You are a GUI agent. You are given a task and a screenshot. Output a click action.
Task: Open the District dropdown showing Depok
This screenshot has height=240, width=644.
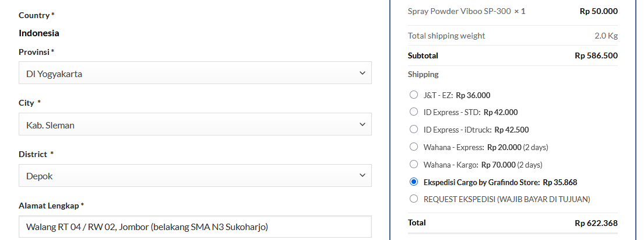click(x=195, y=175)
